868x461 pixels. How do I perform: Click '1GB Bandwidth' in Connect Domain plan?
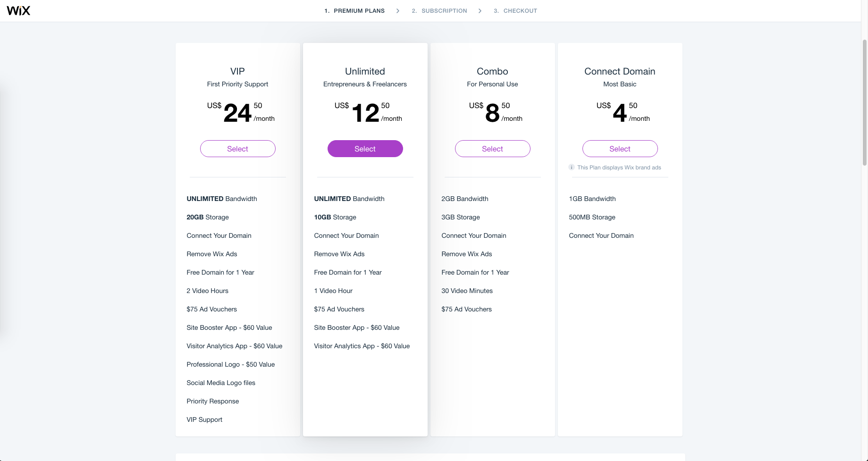(592, 199)
